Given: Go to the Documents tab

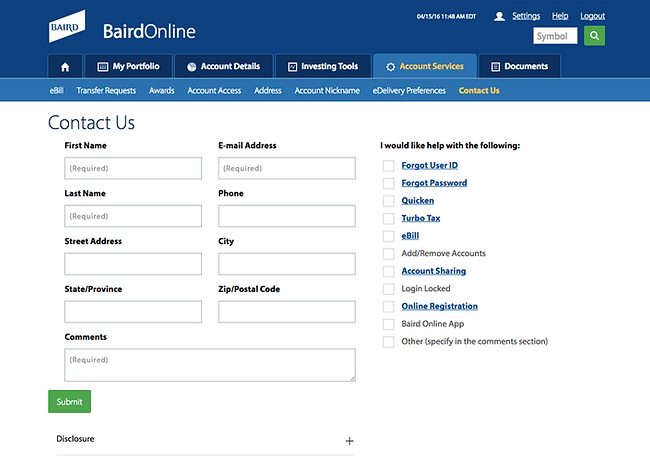Looking at the screenshot, I should 520,66.
